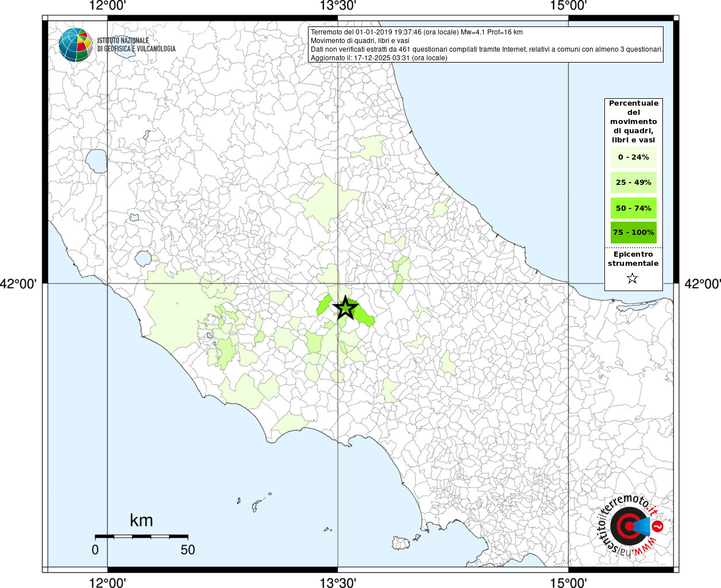Click the top 12°00' longitude label

[107, 6]
